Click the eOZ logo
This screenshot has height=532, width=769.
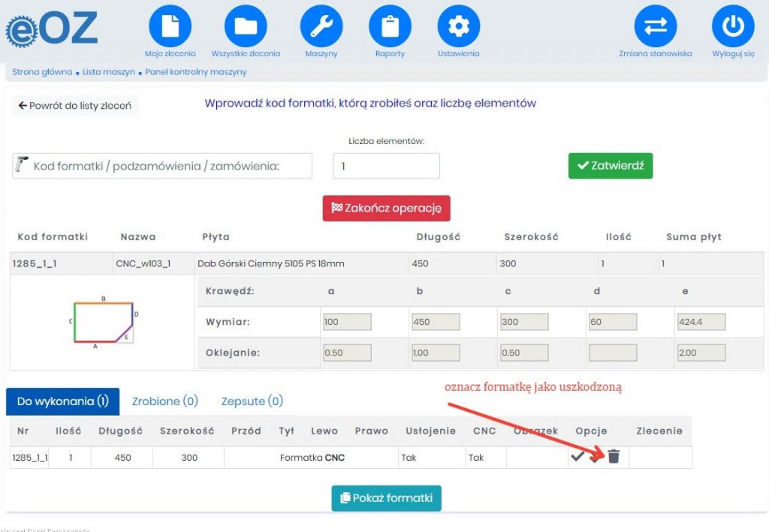pyautogui.click(x=51, y=29)
